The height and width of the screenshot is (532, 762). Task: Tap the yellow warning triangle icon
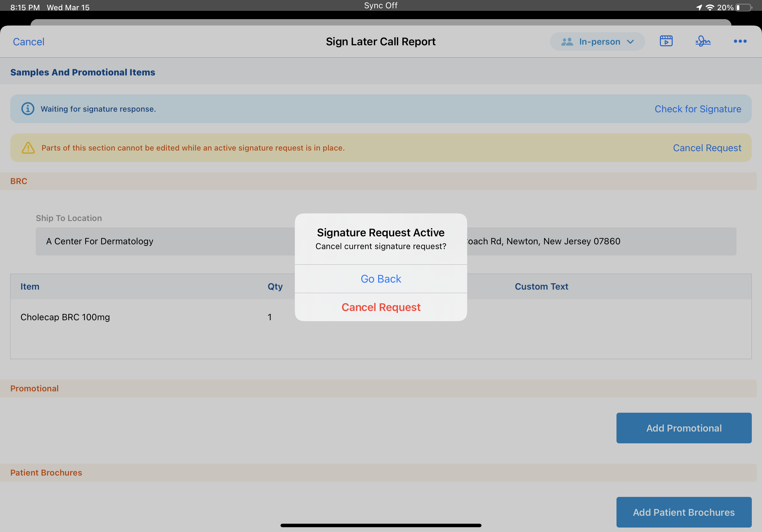pos(28,148)
